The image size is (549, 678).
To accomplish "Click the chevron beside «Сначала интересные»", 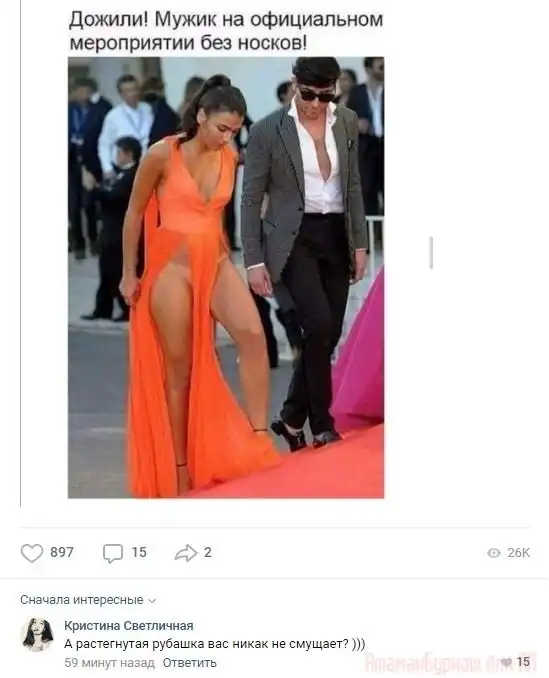I will pyautogui.click(x=152, y=601).
